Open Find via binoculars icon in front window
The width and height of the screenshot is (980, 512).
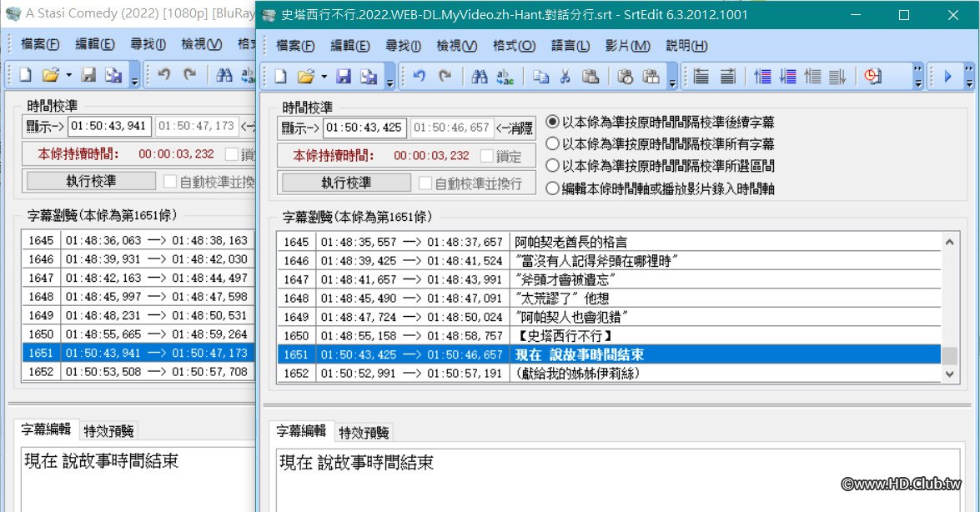(480, 76)
